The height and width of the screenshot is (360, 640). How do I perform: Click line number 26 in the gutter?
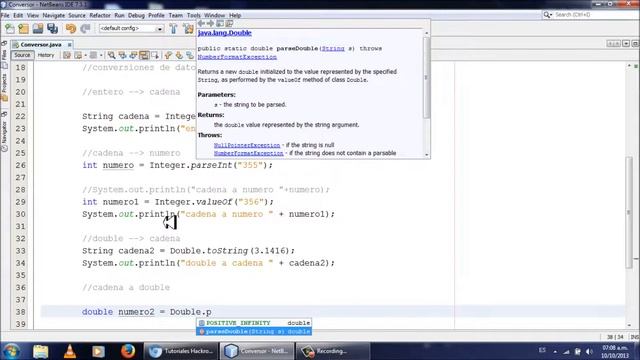pyautogui.click(x=20, y=165)
